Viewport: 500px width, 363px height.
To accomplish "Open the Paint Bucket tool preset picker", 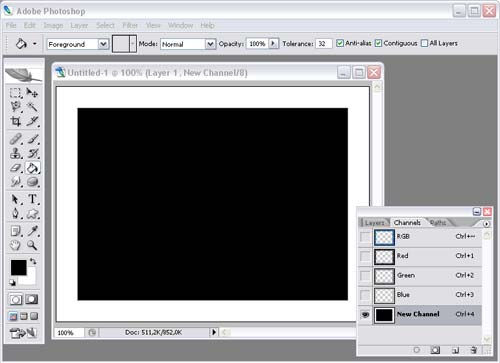I will [35, 44].
